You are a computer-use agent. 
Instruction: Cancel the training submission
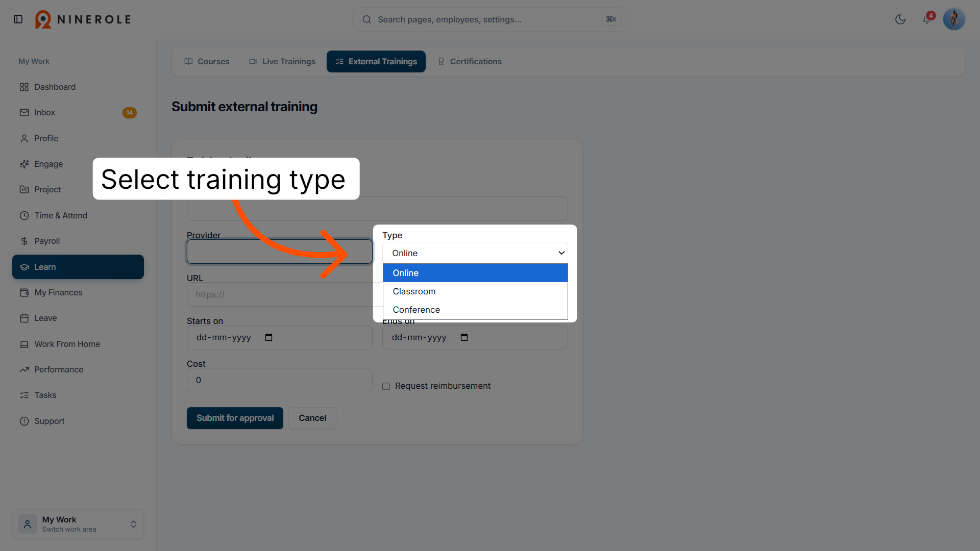click(x=312, y=418)
